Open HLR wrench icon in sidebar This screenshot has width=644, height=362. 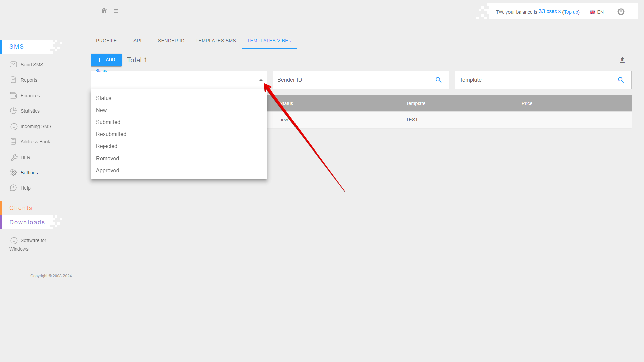tap(14, 157)
